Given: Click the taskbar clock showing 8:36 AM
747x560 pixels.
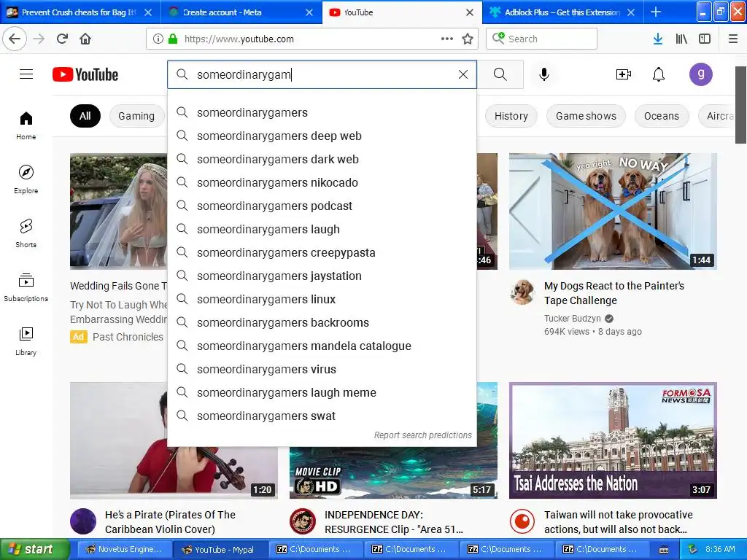Looking at the screenshot, I should [720, 549].
